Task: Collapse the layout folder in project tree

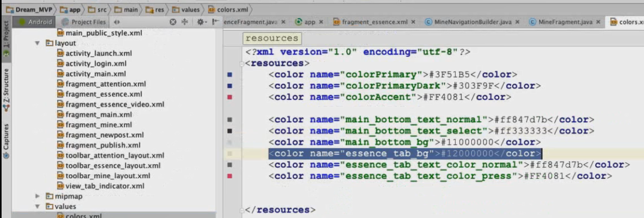Action: [x=38, y=44]
